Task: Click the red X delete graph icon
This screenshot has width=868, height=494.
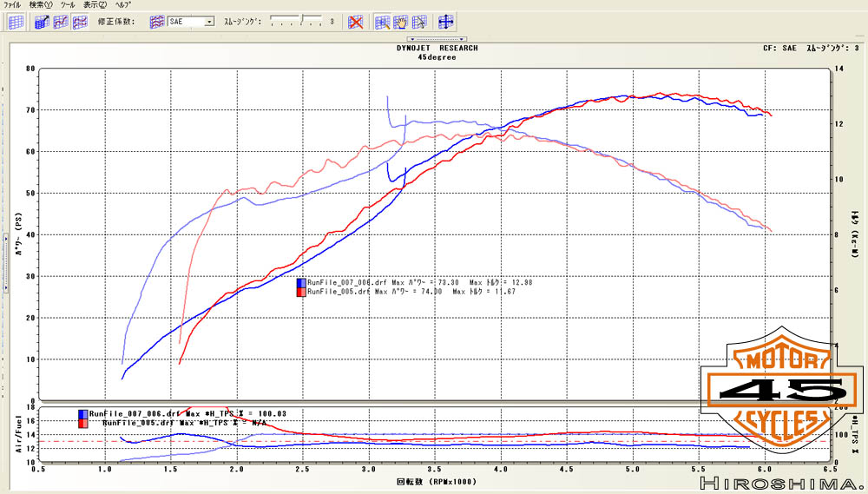Action: (356, 22)
